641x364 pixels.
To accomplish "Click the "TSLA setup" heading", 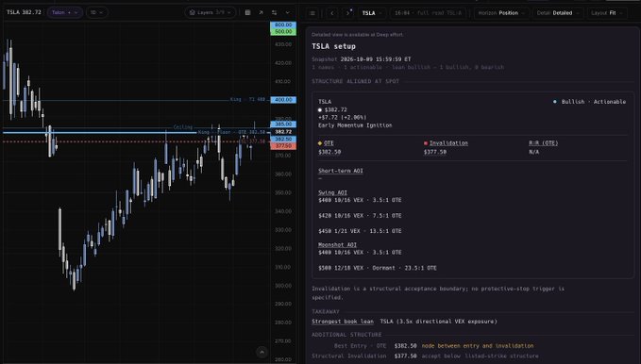I will pos(333,46).
